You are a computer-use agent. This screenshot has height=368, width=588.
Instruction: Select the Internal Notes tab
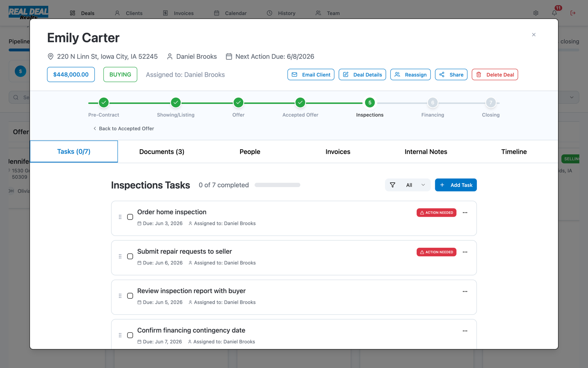(426, 152)
